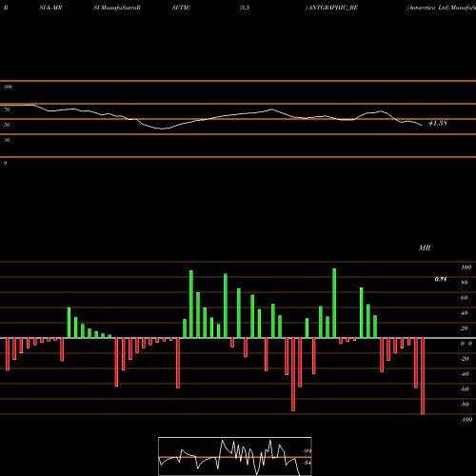Screen dimensions: 476x476
Task: Click the tallest green MR bar near 100
Action: point(334,303)
